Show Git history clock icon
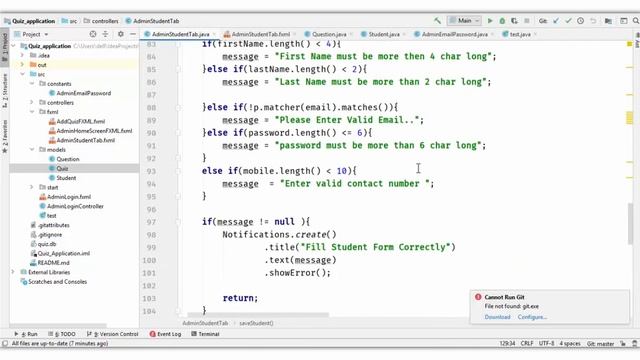This screenshot has width=640, height=360. pos(580,21)
